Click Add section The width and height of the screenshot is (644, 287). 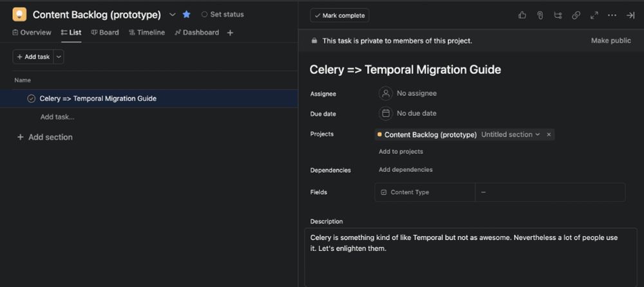(x=45, y=137)
